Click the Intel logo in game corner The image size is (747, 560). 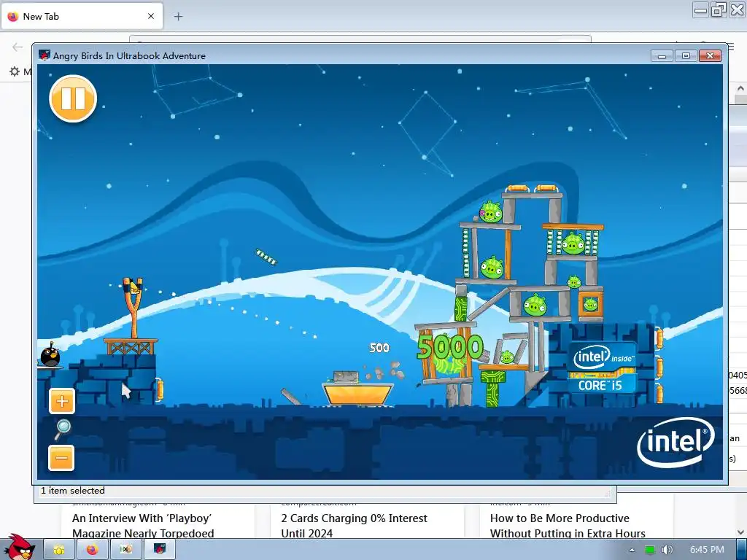tap(676, 442)
